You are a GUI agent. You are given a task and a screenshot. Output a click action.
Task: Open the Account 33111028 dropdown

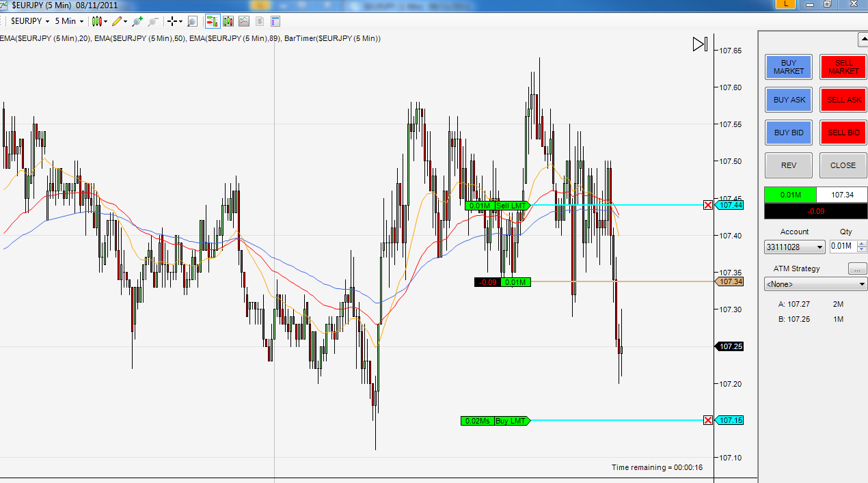794,247
